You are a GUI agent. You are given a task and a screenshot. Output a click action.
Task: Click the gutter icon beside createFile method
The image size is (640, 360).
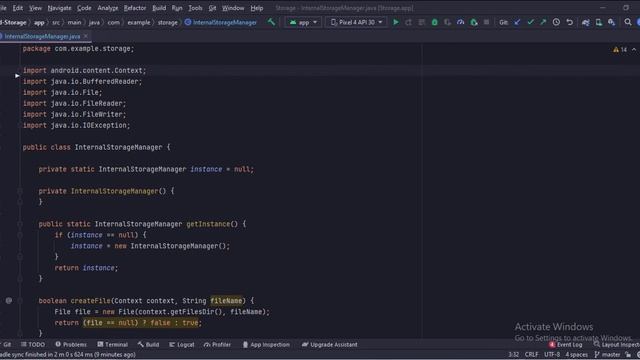9,300
